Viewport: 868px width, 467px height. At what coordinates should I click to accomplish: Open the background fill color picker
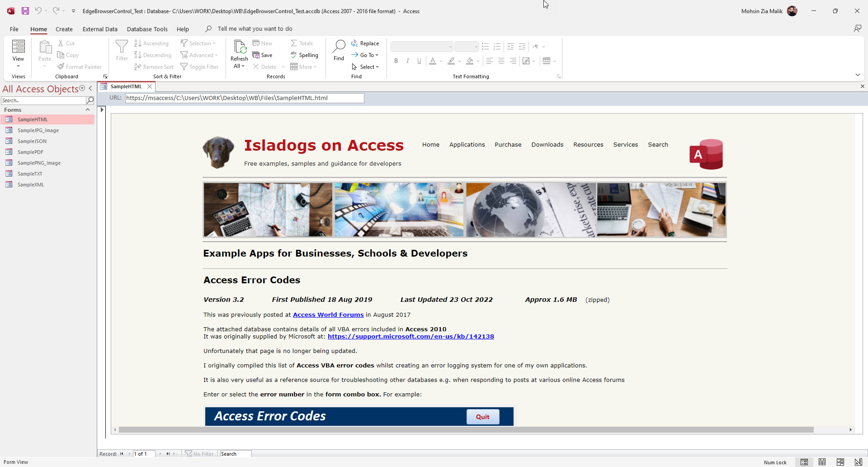click(478, 61)
